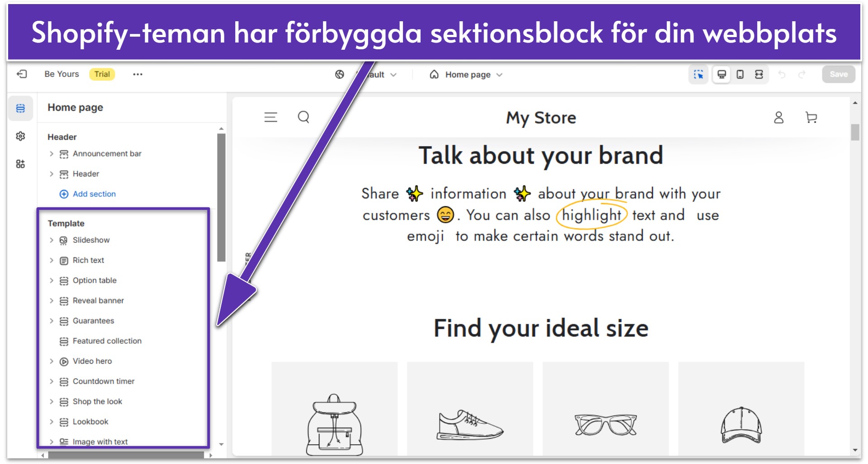Image resolution: width=868 pixels, height=464 pixels.
Task: Select the glasses product thumbnail
Action: click(x=606, y=409)
